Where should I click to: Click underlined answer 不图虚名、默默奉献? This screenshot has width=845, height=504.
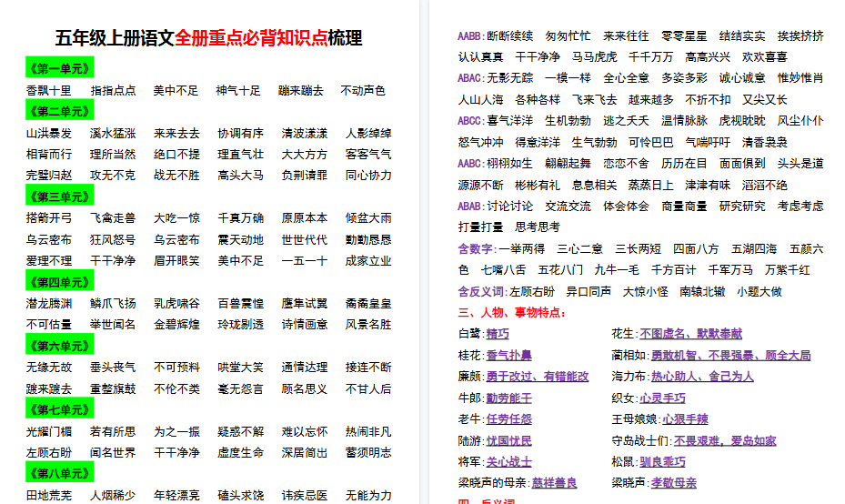tap(691, 334)
